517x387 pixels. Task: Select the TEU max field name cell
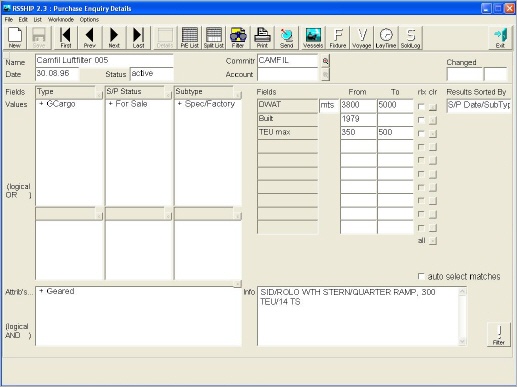pos(288,132)
